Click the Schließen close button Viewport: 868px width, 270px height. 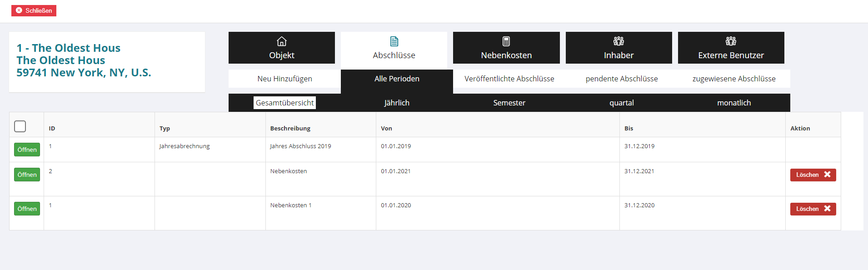(34, 10)
